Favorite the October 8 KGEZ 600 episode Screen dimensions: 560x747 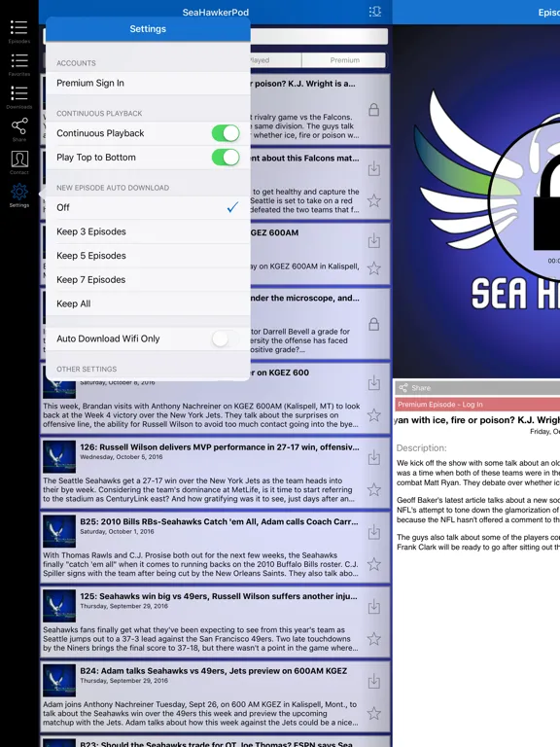pos(373,415)
